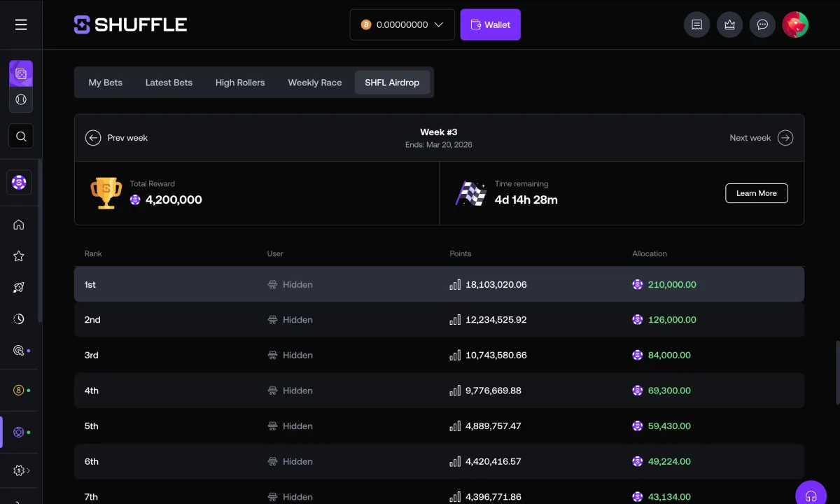Go to Next week with arrow button
Viewport: 840px width, 504px height.
pyautogui.click(x=785, y=138)
